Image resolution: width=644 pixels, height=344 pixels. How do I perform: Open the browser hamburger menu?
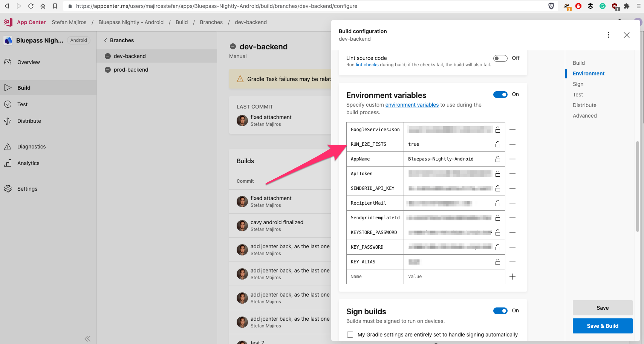click(x=639, y=6)
